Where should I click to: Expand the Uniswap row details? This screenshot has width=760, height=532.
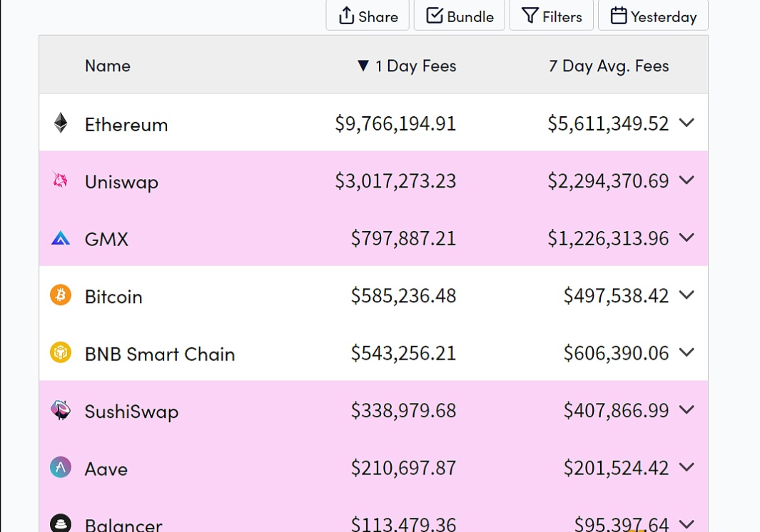tap(686, 180)
